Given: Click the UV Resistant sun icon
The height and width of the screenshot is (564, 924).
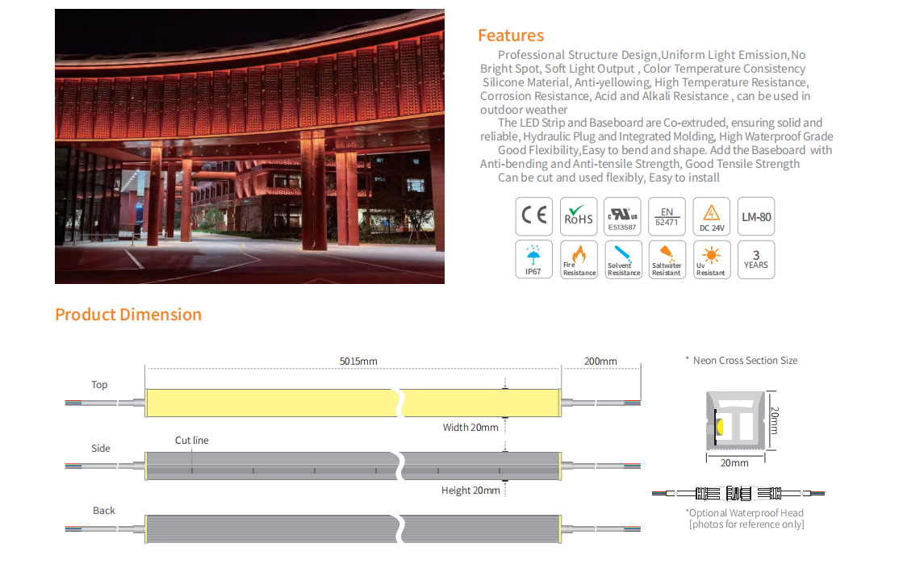Looking at the screenshot, I should (711, 260).
